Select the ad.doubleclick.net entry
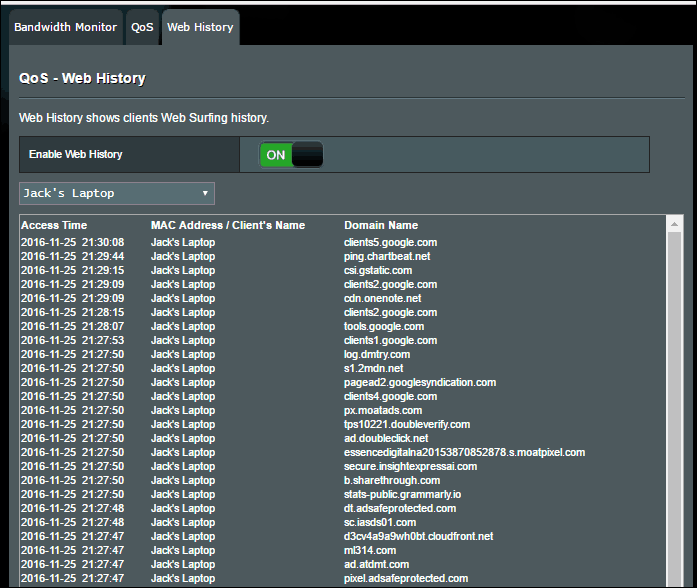Screen dimensions: 697x588 click(386, 438)
